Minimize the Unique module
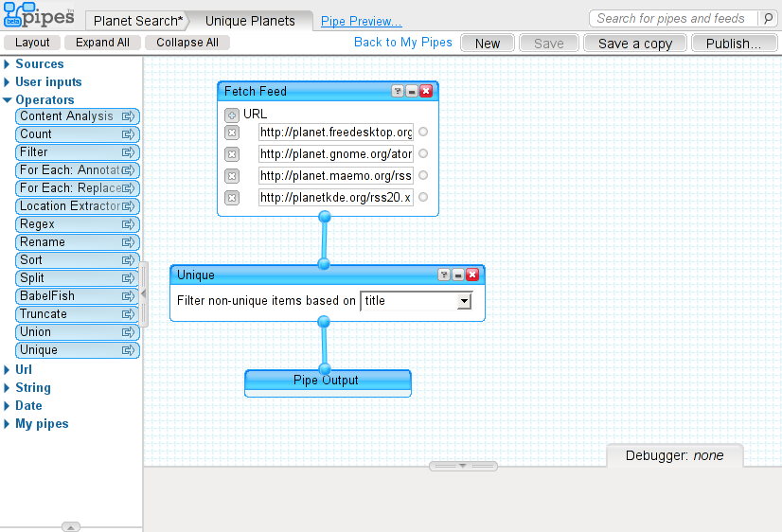The image size is (782, 532). coord(458,275)
